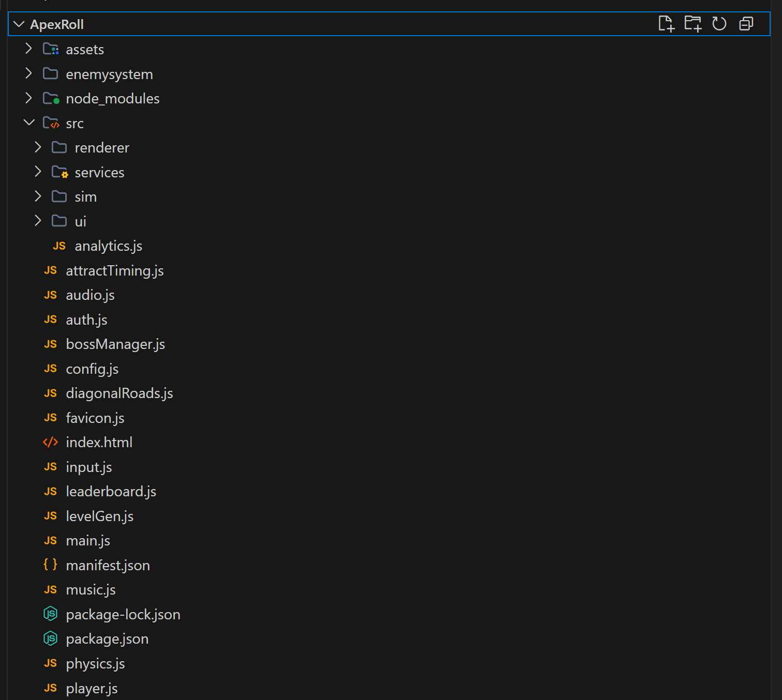Select the sim folder name
The width and height of the screenshot is (782, 700).
[85, 197]
